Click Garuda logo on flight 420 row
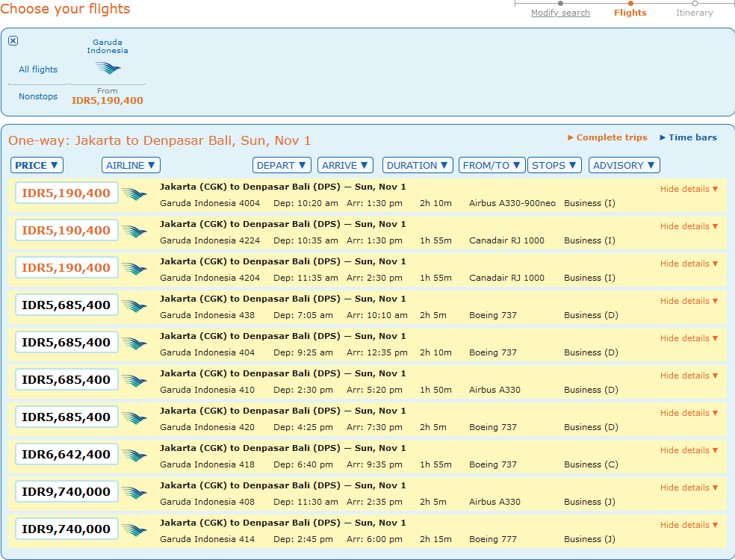The width and height of the screenshot is (735, 560). coord(134,417)
